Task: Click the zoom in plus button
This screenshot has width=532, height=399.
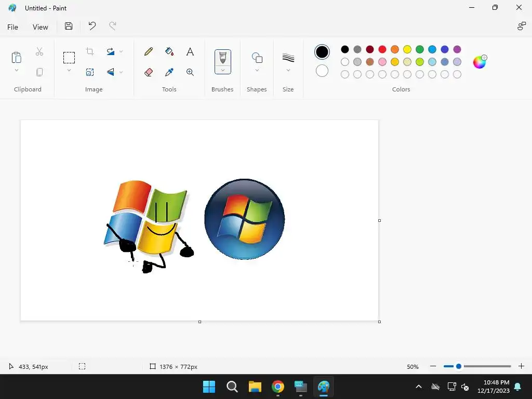Action: click(x=521, y=366)
